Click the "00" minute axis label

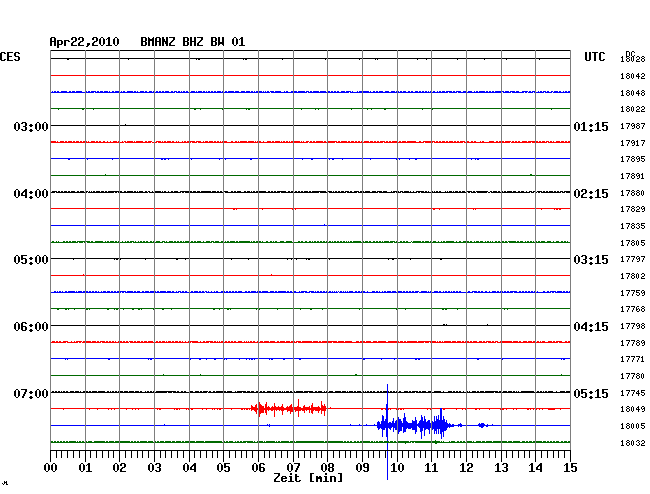(x=51, y=468)
